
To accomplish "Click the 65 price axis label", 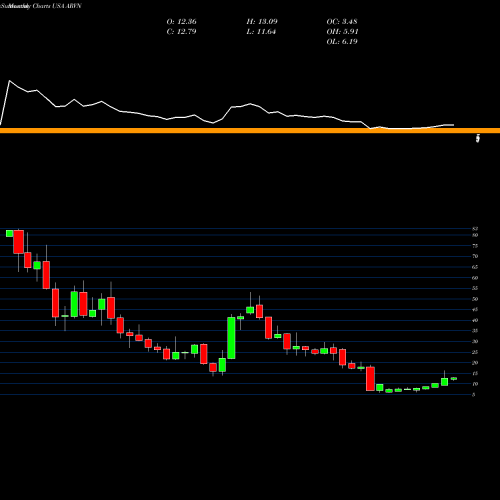I will click(475, 267).
